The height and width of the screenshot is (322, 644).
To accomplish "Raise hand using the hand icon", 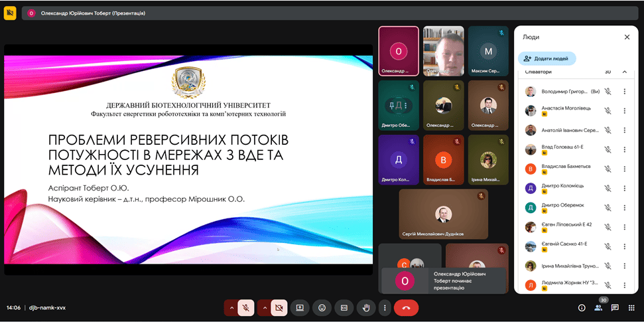I will 365,307.
